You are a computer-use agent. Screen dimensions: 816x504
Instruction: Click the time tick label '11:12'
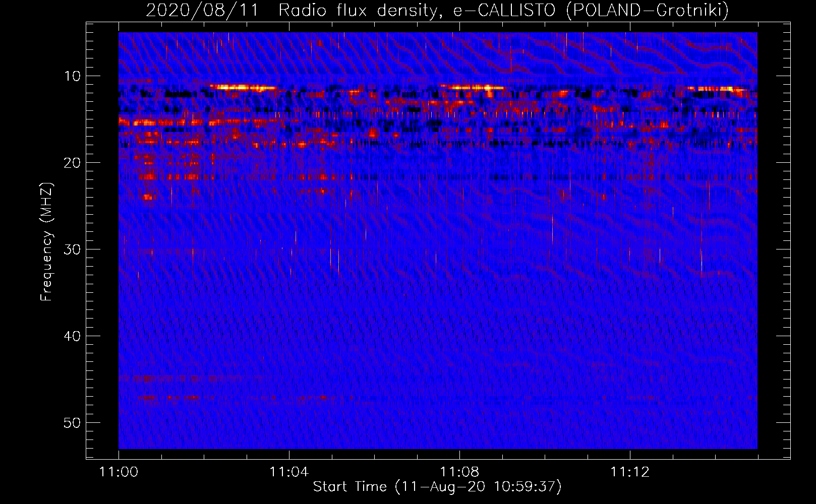tap(630, 472)
